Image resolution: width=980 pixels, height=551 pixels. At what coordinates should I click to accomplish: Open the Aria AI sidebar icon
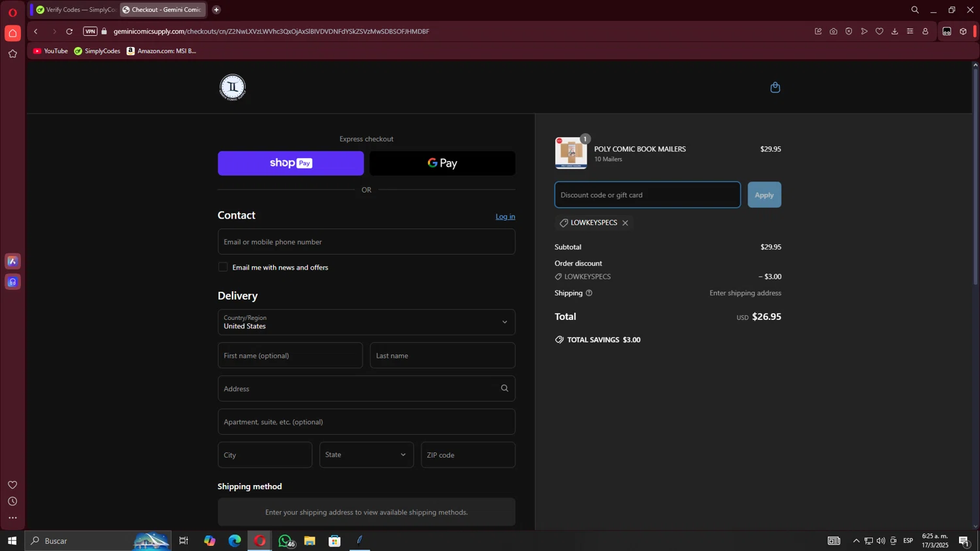pos(12,261)
